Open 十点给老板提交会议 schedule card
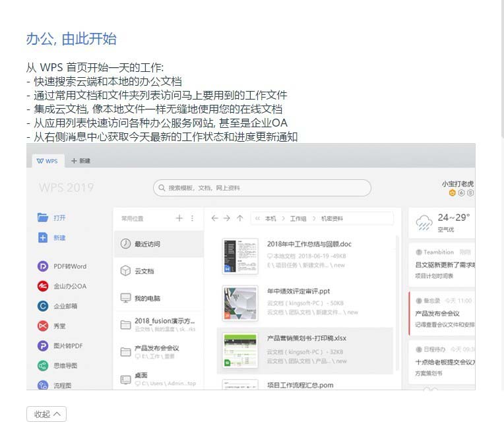The width and height of the screenshot is (504, 441). click(x=441, y=362)
